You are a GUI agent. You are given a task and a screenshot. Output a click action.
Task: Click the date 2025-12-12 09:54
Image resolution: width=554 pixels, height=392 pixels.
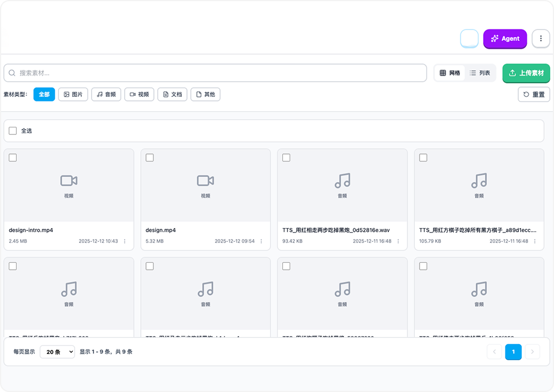pyautogui.click(x=235, y=241)
